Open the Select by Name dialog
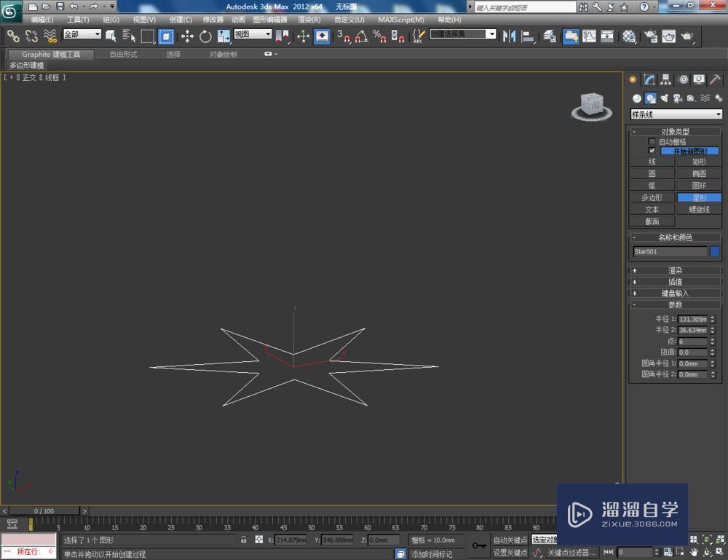The height and width of the screenshot is (560, 728). tap(129, 36)
